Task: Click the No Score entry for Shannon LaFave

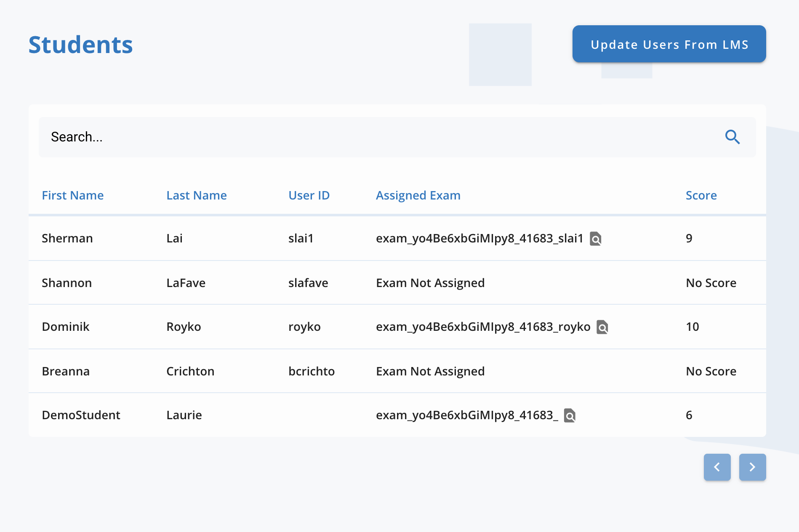Action: pyautogui.click(x=711, y=282)
